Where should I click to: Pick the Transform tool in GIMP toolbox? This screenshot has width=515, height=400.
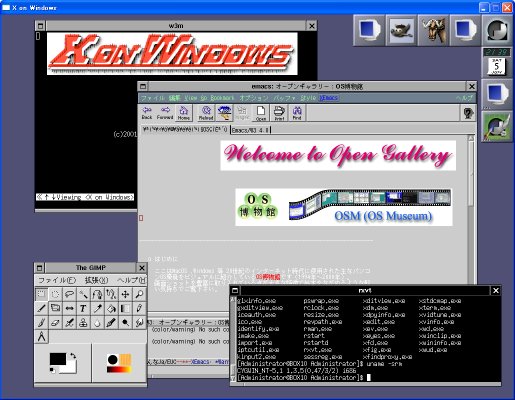[x=55, y=308]
